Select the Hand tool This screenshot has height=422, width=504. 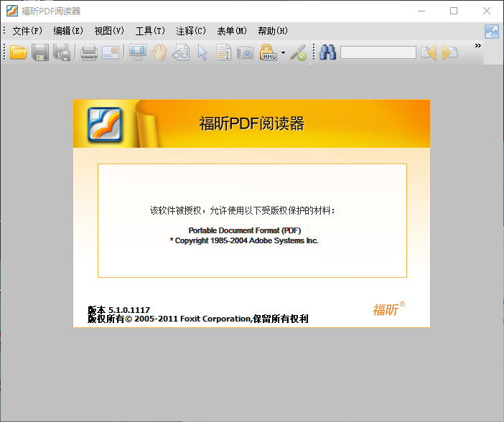click(159, 52)
